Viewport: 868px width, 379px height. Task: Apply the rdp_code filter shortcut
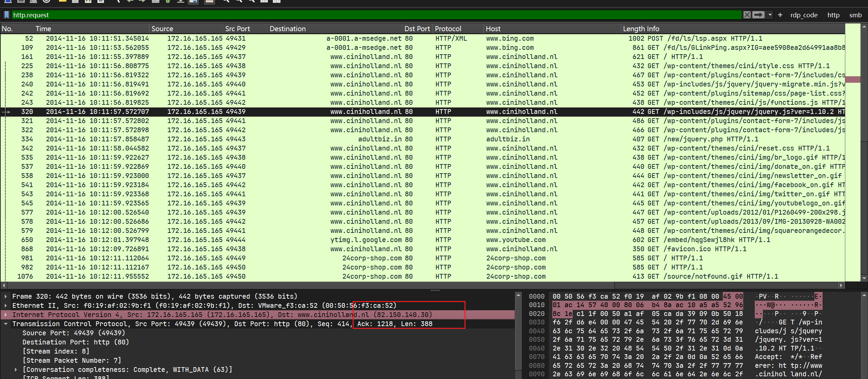tap(804, 15)
